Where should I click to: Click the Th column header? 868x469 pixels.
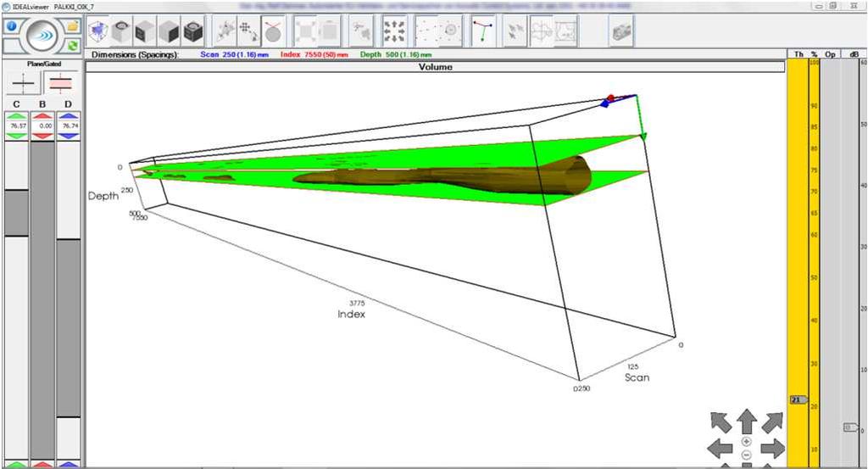point(798,54)
